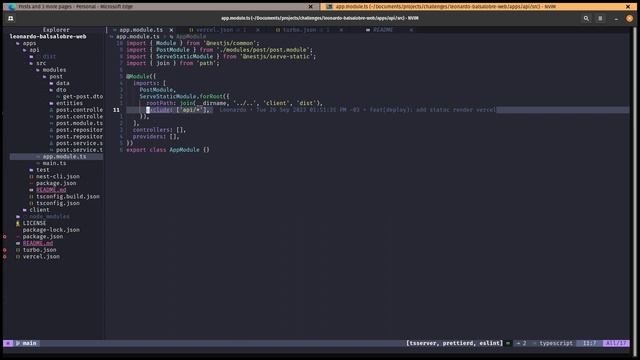Open turbo.json in the Explorer
The height and width of the screenshot is (360, 640).
pos(40,250)
